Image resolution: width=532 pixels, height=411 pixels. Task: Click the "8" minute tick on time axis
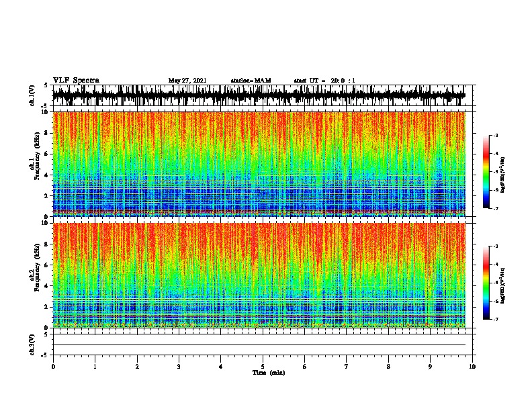[388, 367]
